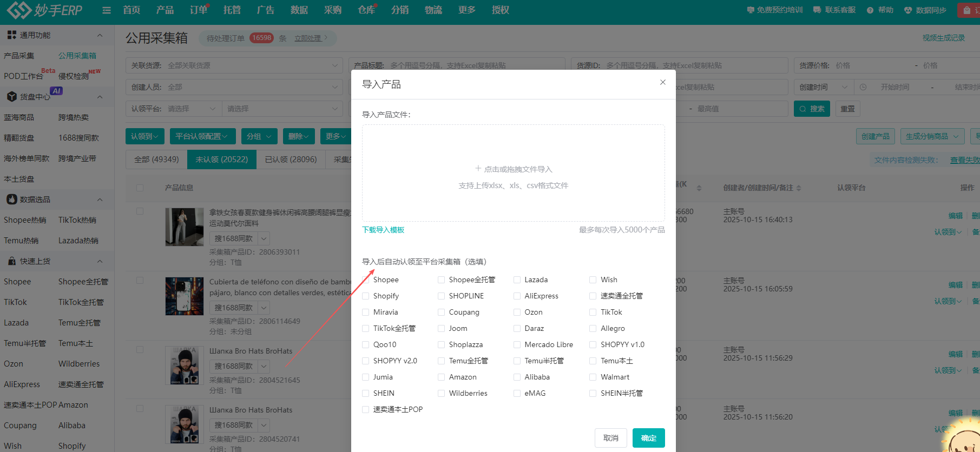Open the 首页 top menu
Screen dimensions: 980x452
click(x=131, y=10)
